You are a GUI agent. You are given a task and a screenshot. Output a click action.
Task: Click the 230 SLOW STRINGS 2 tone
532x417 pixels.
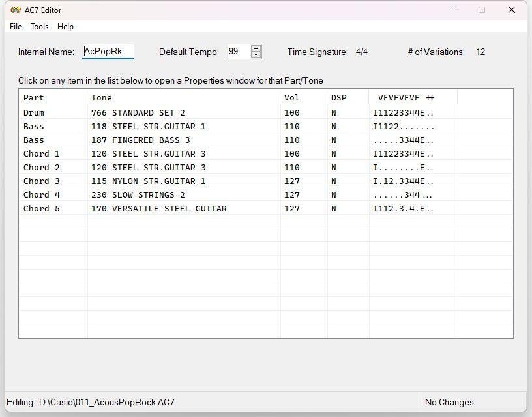(138, 194)
